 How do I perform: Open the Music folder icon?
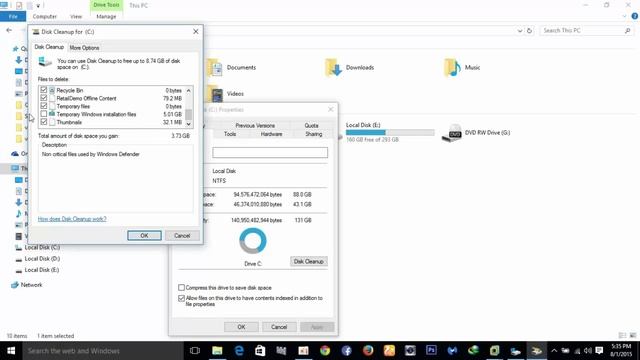coord(452,67)
